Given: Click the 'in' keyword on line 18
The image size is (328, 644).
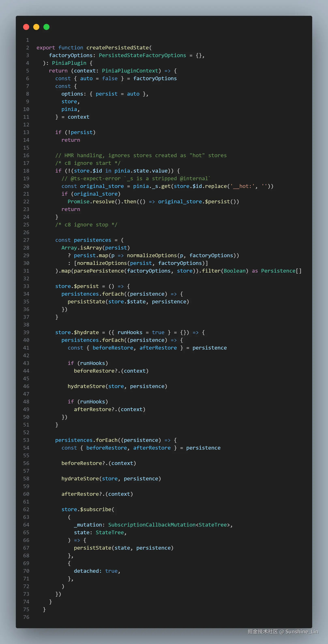Looking at the screenshot, I should 108,171.
